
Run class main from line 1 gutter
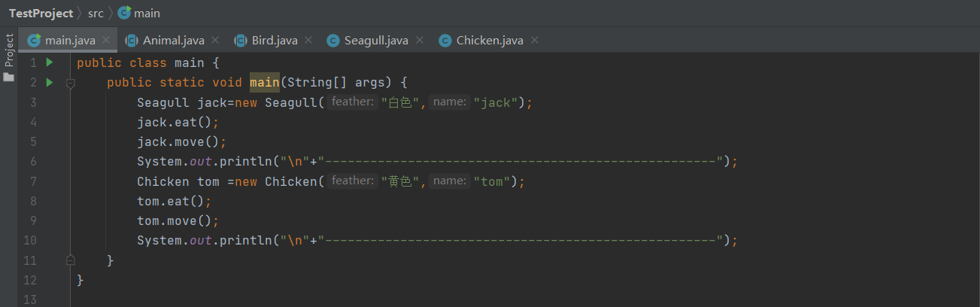point(50,62)
